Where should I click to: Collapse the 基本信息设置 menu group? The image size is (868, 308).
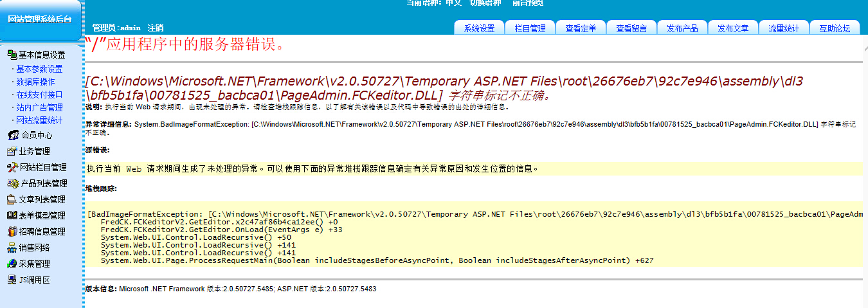click(x=42, y=55)
